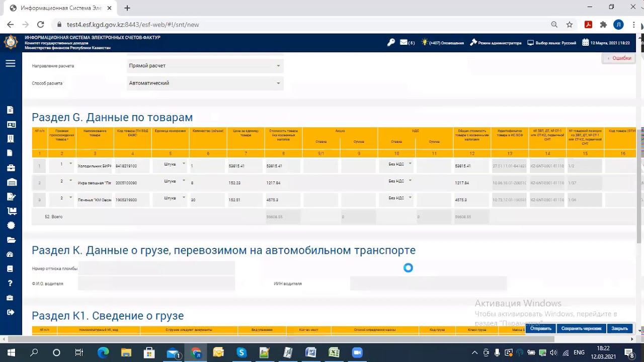Open Word from the taskbar
Viewport: 644px width, 362px height.
point(311,352)
